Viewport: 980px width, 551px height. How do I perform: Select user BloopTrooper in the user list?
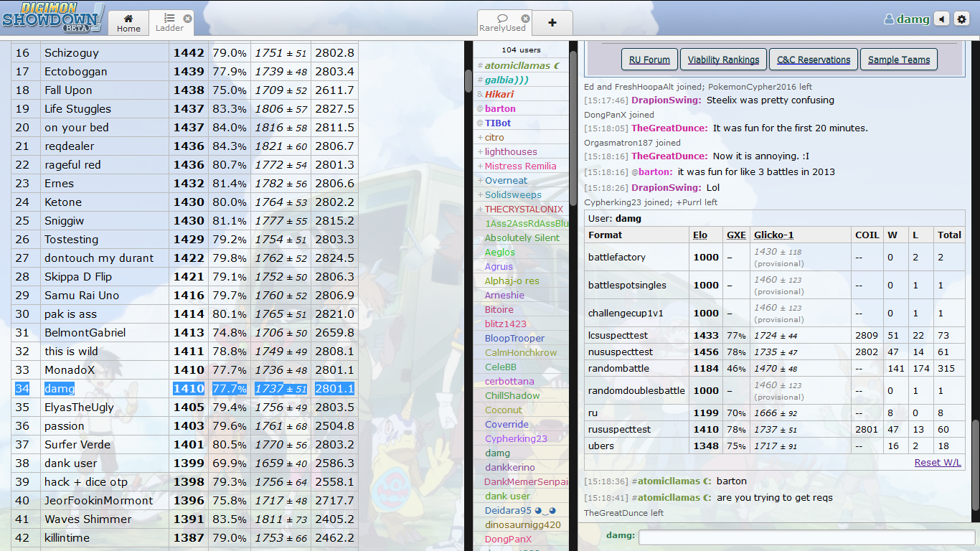(521, 338)
